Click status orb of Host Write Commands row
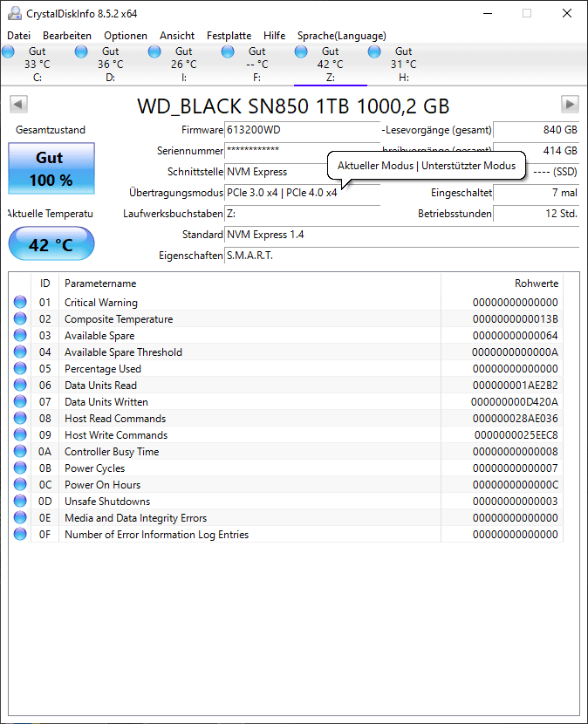This screenshot has height=724, width=588. pos(20,435)
